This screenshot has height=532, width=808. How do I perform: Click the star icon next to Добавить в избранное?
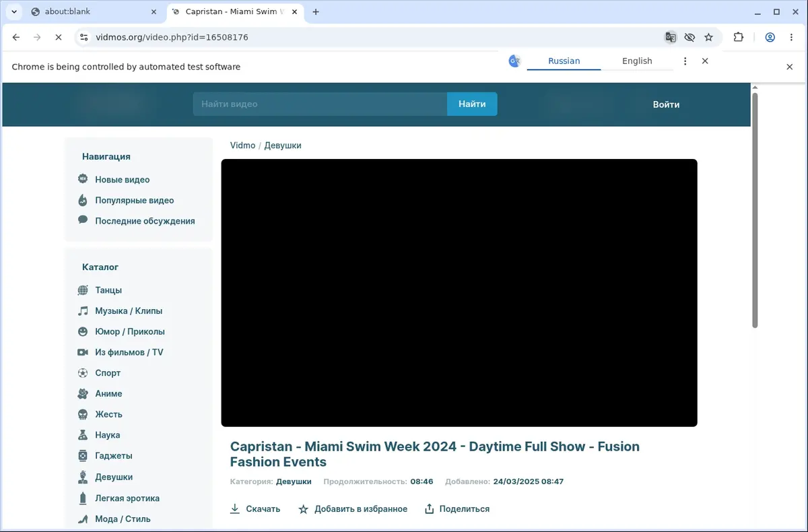[x=304, y=509]
